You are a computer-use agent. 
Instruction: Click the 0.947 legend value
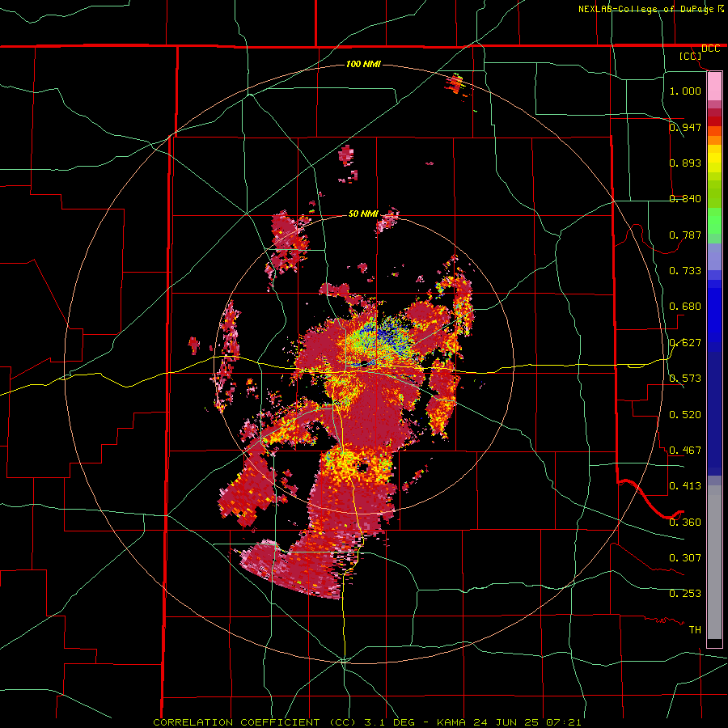click(685, 127)
